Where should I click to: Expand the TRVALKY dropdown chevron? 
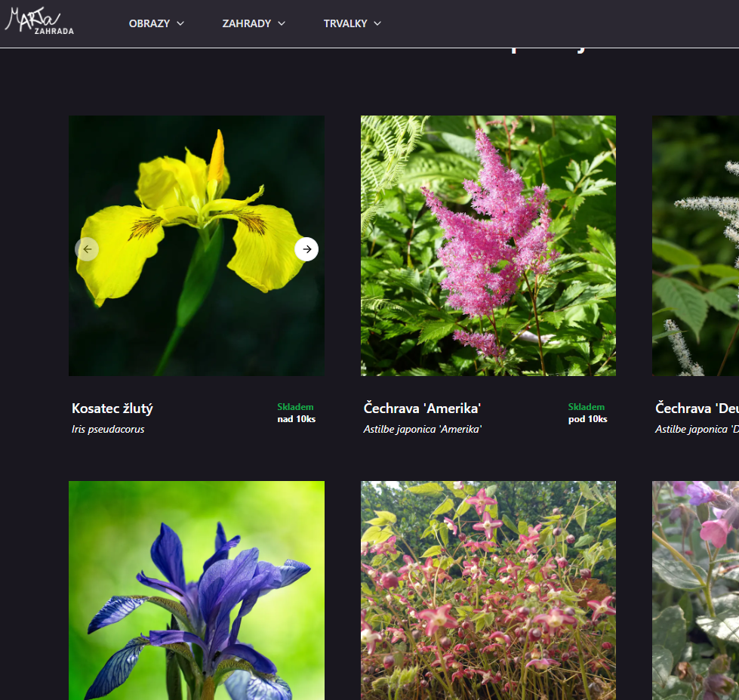click(x=377, y=23)
